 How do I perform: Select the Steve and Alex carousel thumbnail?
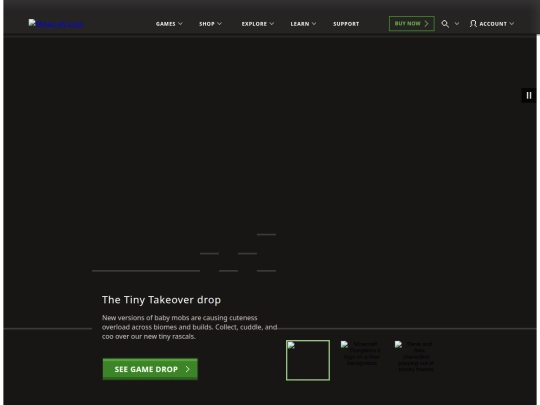(416, 356)
